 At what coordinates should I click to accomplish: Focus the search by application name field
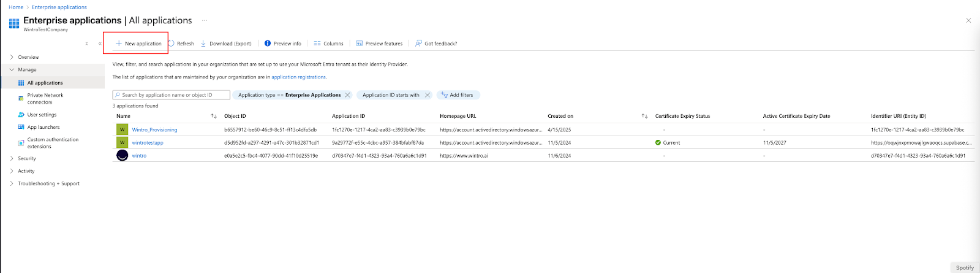coord(171,95)
